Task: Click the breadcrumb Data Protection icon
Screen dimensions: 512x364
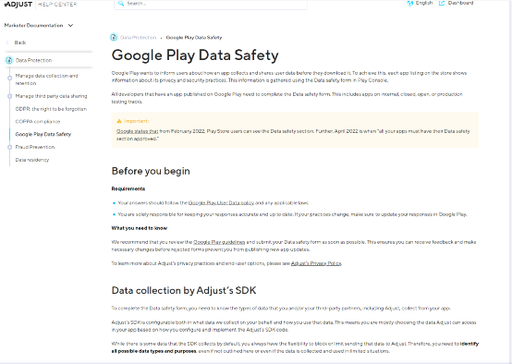Action: 114,37
